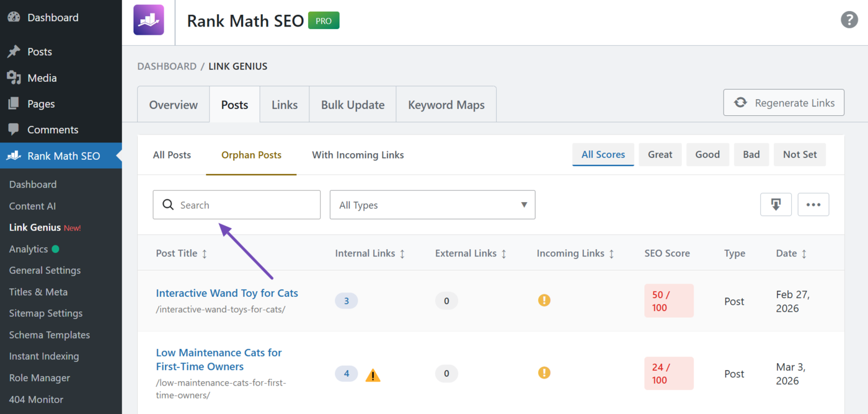
Task: Filter by All Scores
Action: [x=603, y=154]
